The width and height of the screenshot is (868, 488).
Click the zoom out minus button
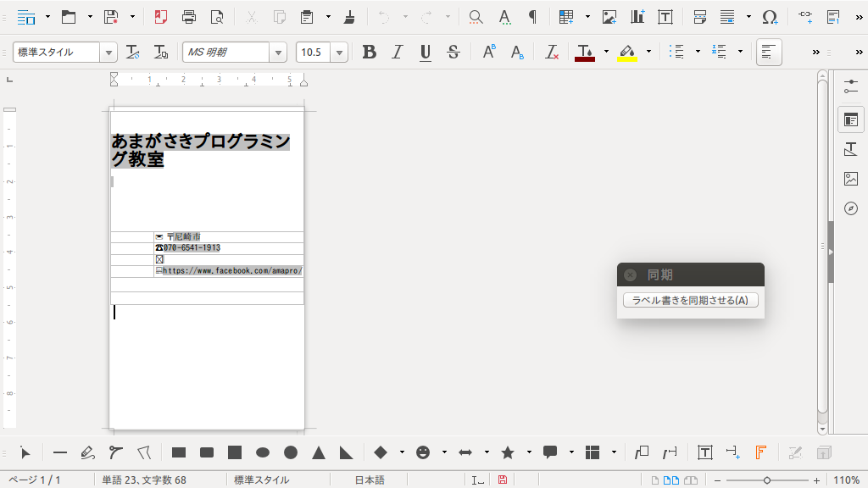click(x=718, y=480)
